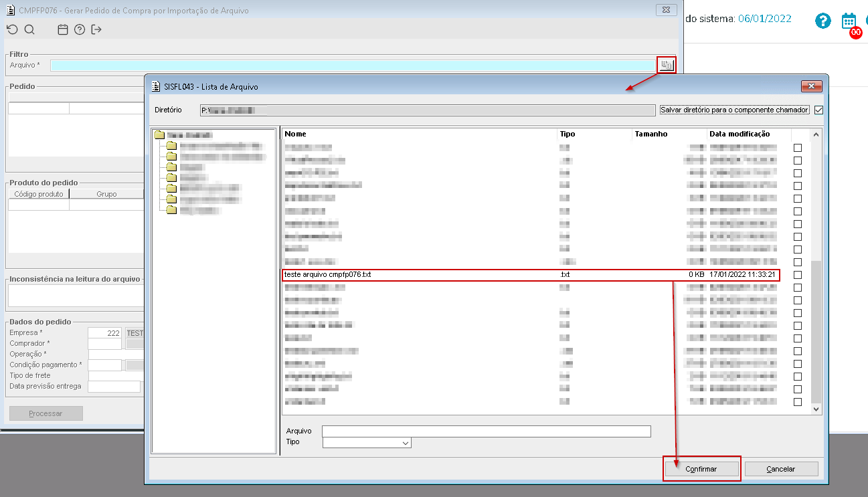The image size is (868, 497).
Task: Focus the light-blue Arquivo filter field in CMPFP076
Action: [x=353, y=65]
